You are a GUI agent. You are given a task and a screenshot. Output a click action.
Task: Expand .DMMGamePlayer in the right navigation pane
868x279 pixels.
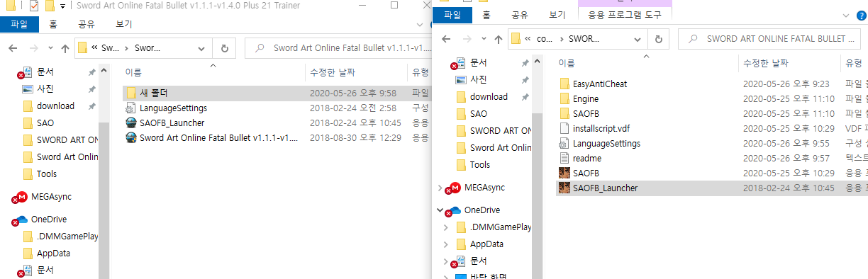445,227
